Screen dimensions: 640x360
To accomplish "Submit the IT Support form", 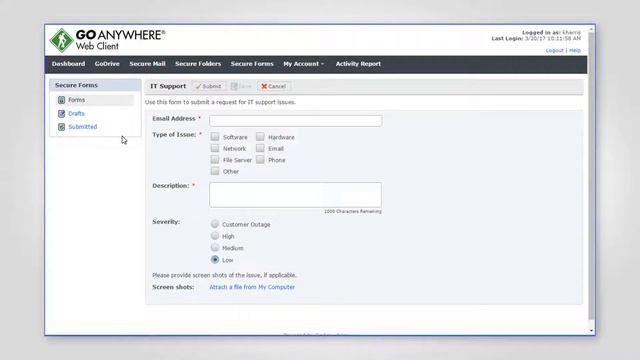I will 209,86.
